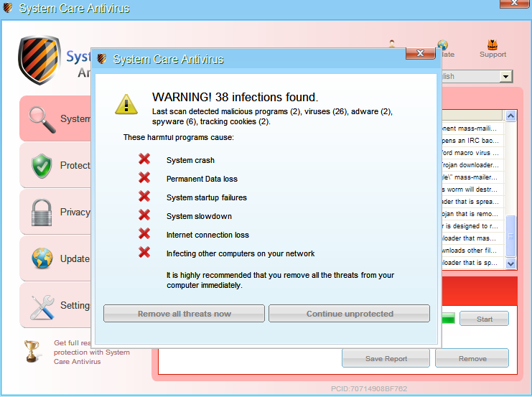Select threat row 'wnloads other fil...'
The width and height of the screenshot is (532, 397).
click(x=472, y=251)
